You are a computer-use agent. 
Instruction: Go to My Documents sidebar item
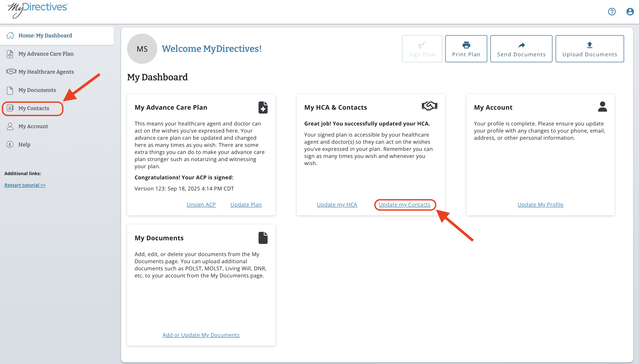coord(37,90)
